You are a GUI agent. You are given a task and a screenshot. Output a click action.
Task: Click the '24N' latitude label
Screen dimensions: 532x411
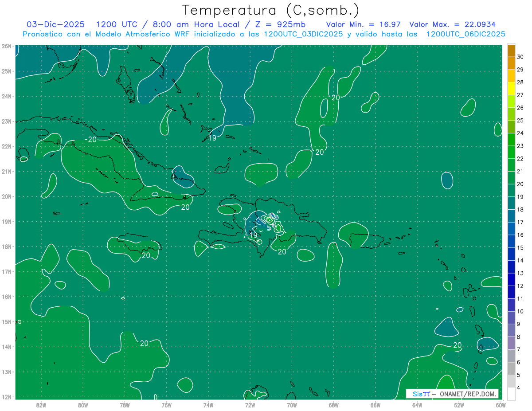click(6, 96)
